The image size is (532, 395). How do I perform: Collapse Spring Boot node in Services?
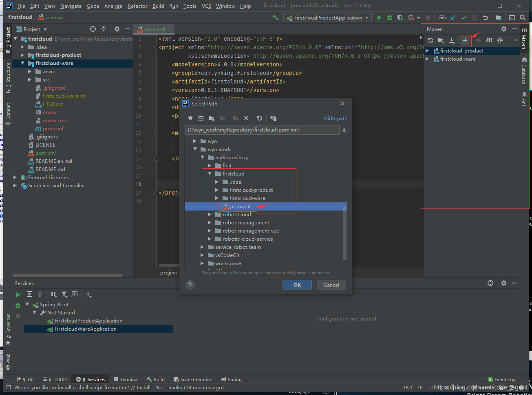pos(27,304)
